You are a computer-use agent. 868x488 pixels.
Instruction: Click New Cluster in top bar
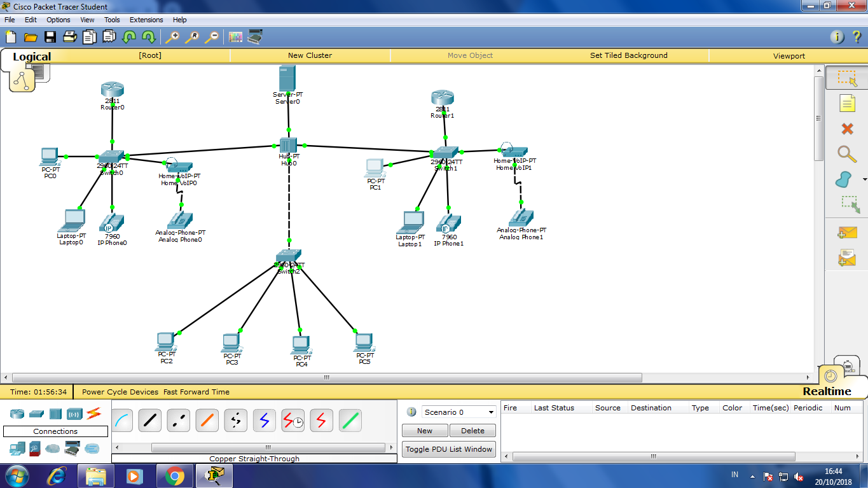point(310,55)
